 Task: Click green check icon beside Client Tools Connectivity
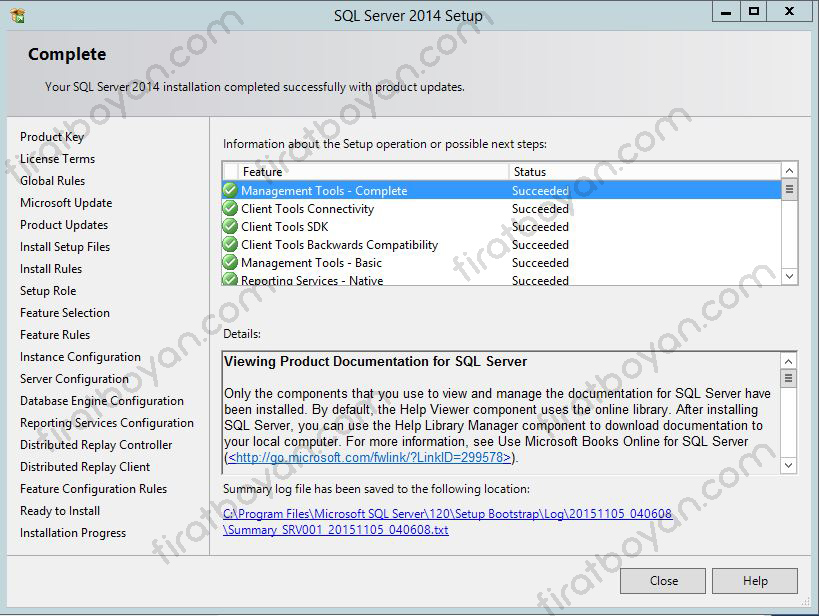230,208
